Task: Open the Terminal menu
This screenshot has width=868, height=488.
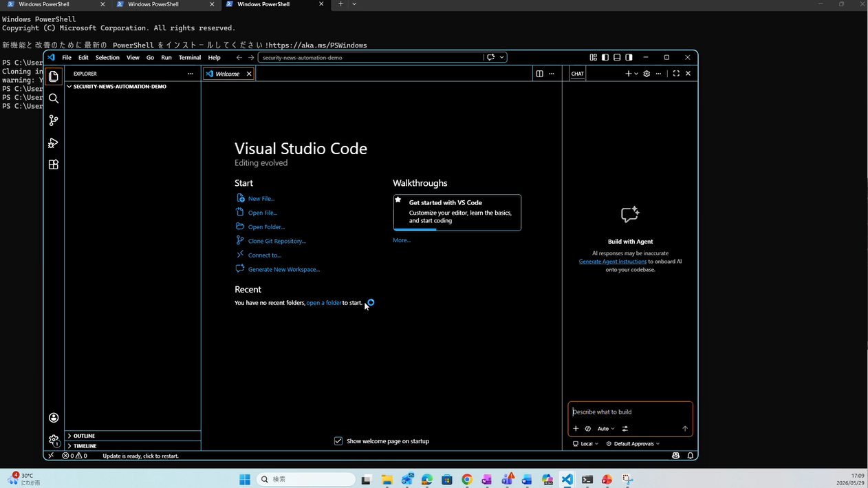Action: click(190, 58)
